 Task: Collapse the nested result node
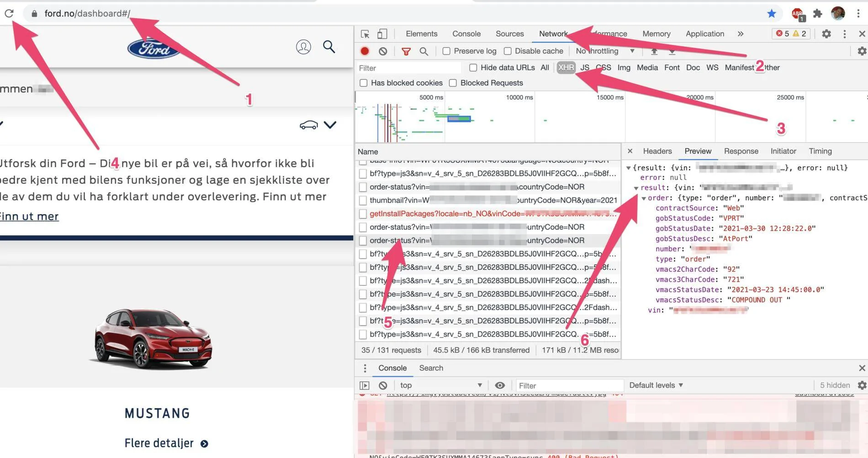click(636, 188)
